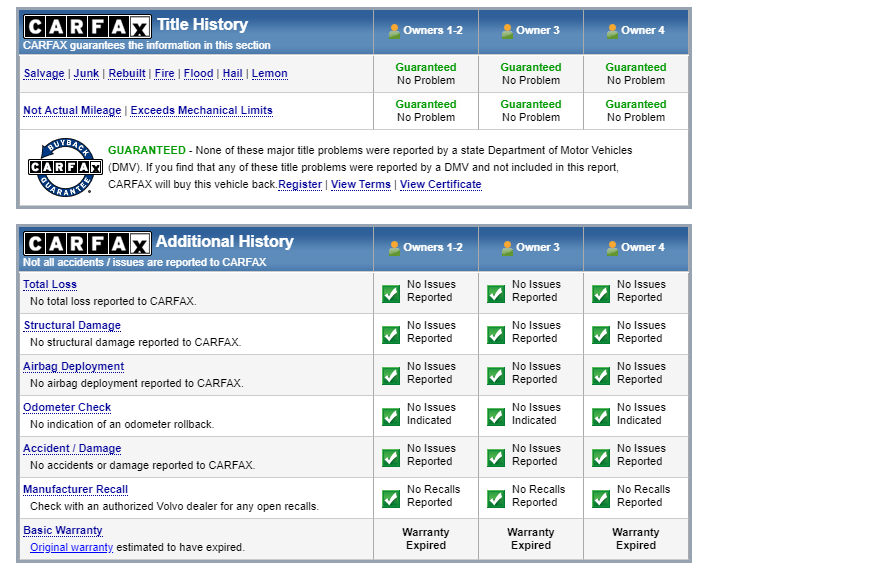Click the CARFAX logo in Title History header
876x575 pixels.
[87, 26]
